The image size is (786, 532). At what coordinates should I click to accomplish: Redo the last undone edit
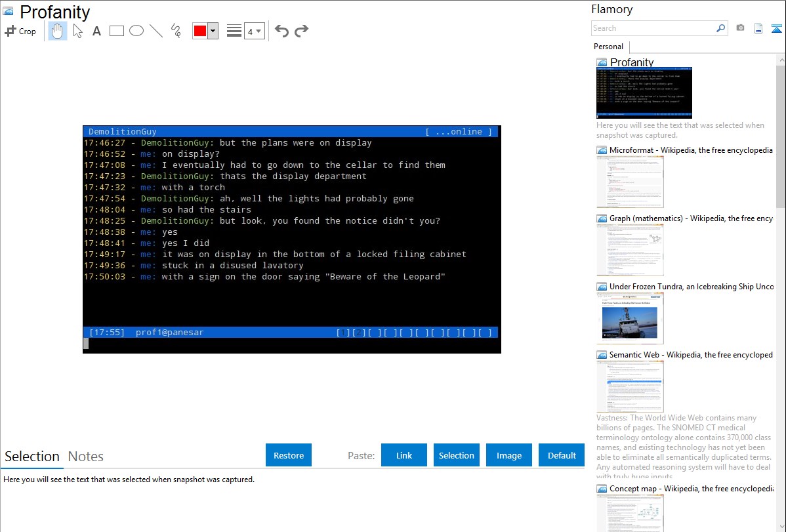pos(301,31)
